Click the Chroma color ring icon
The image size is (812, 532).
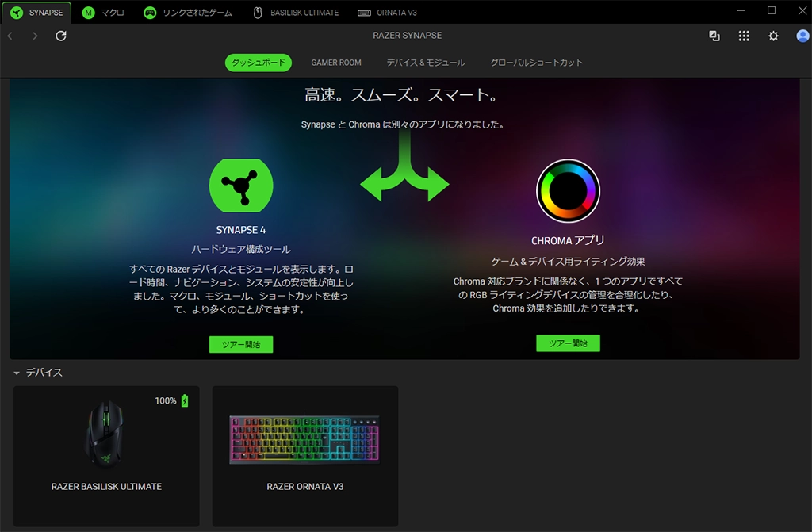coord(568,191)
